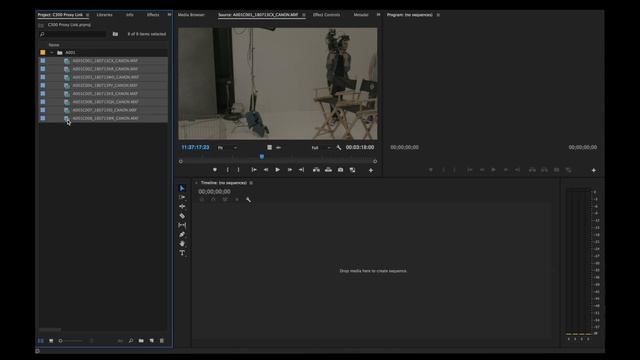Click Drag Audio Only icon in Source monitor
640x360 pixels.
[278, 147]
